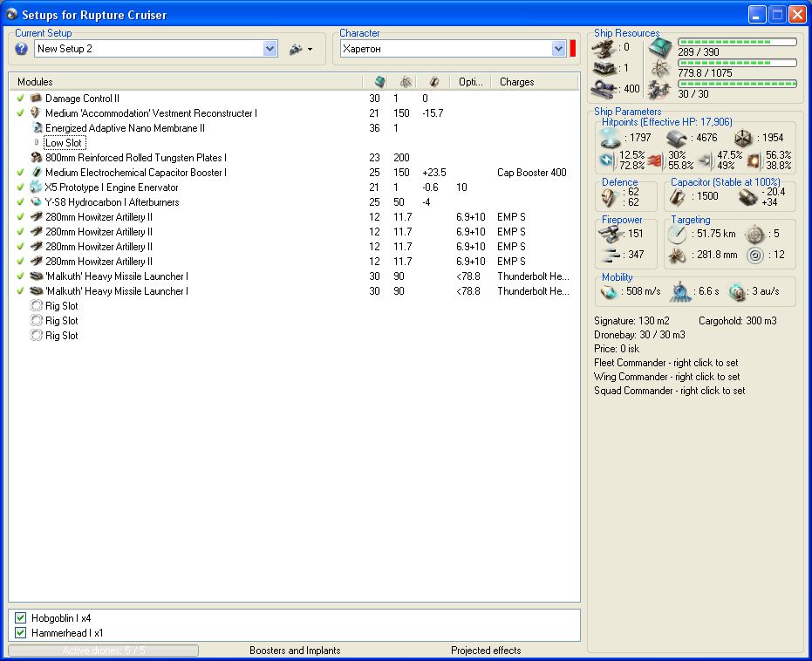Image resolution: width=812 pixels, height=661 pixels.
Task: Toggle first 280mm Howitzer Artillery II checkmark
Action: coord(20,217)
